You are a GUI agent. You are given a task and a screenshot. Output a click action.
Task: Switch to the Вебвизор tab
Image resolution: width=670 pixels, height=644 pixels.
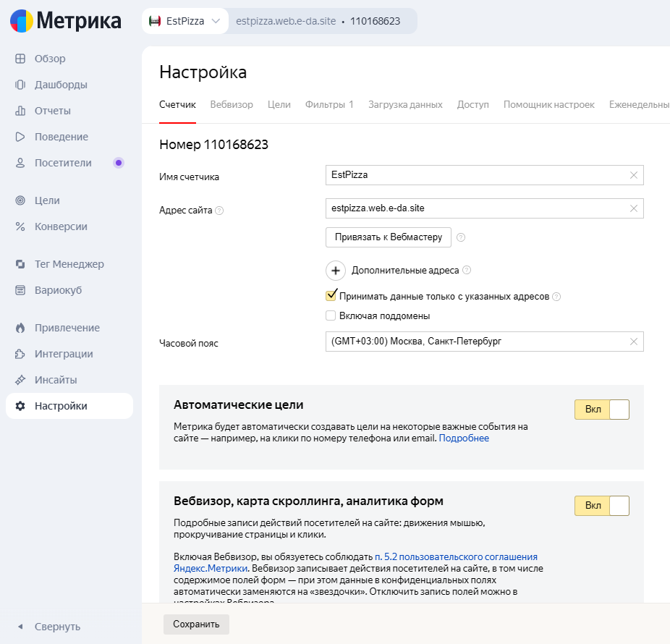(x=232, y=105)
